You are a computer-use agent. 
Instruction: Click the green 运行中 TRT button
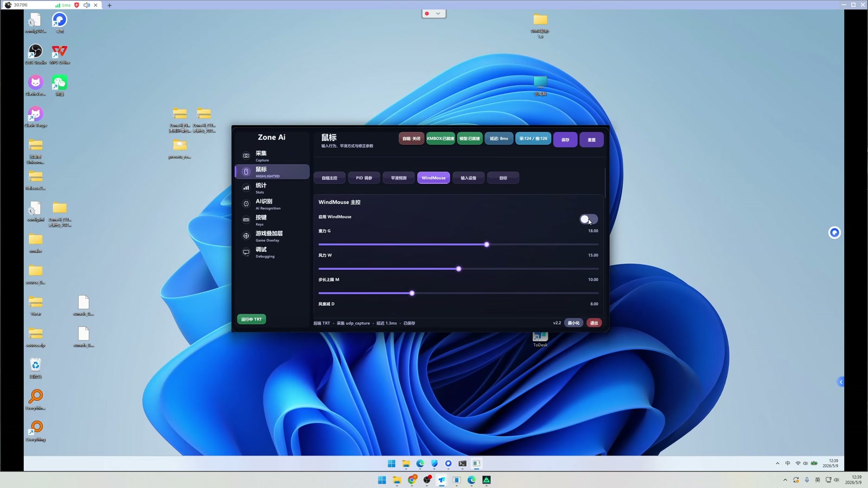(x=251, y=319)
